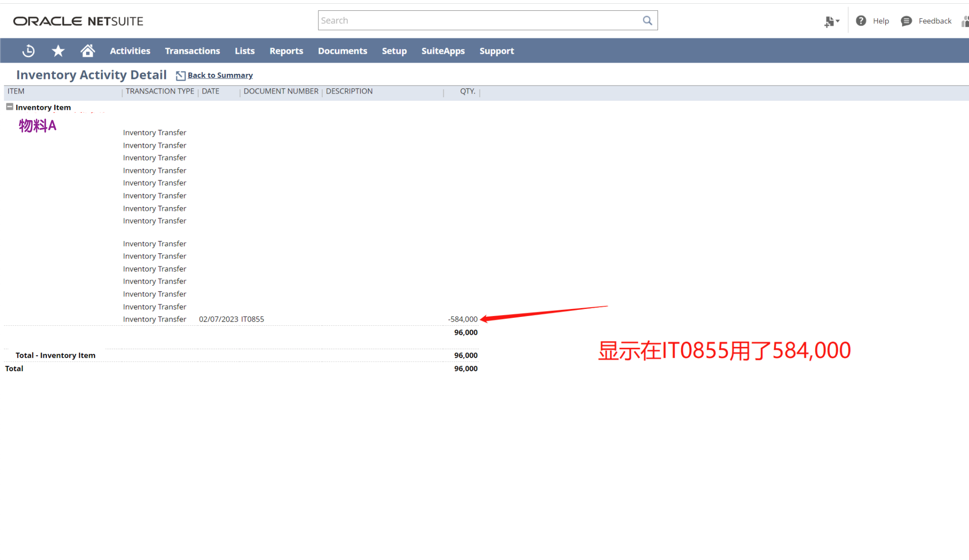Click inside the global Search field
The height and width of the screenshot is (560, 969).
pos(477,21)
